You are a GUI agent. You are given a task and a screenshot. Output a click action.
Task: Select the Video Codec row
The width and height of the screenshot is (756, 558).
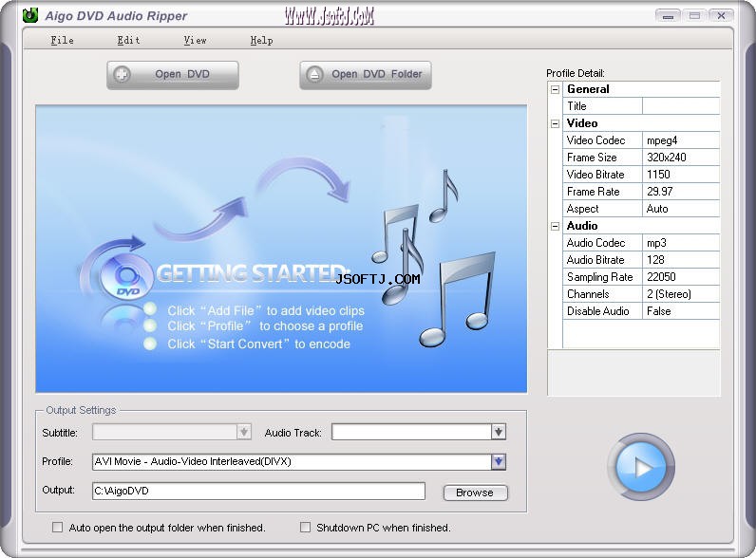[x=641, y=140]
